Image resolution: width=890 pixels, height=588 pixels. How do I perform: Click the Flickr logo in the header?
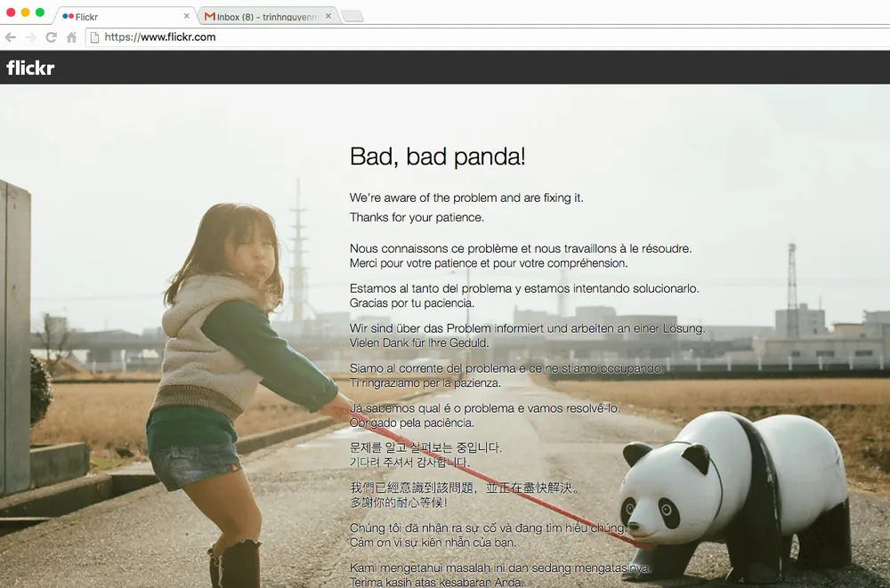pyautogui.click(x=30, y=68)
